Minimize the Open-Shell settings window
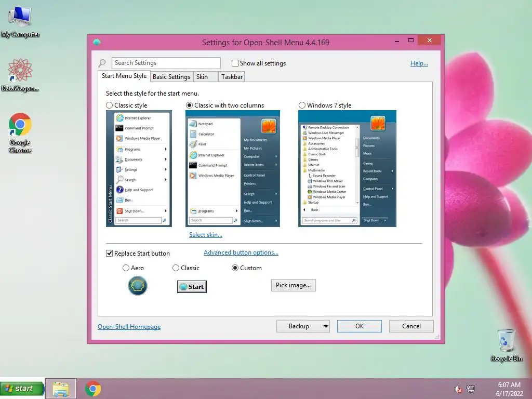This screenshot has height=399, width=532. coord(397,41)
